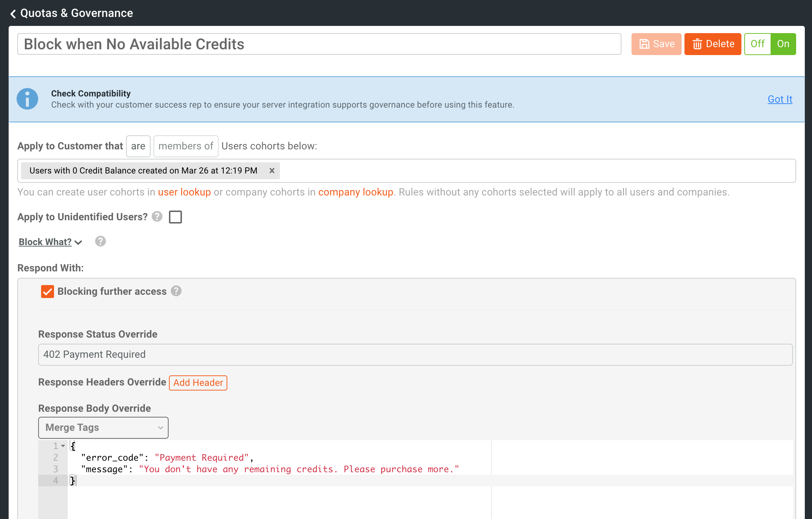Open the 402 Payment Required status dropdown
This screenshot has height=519, width=812.
click(x=415, y=355)
